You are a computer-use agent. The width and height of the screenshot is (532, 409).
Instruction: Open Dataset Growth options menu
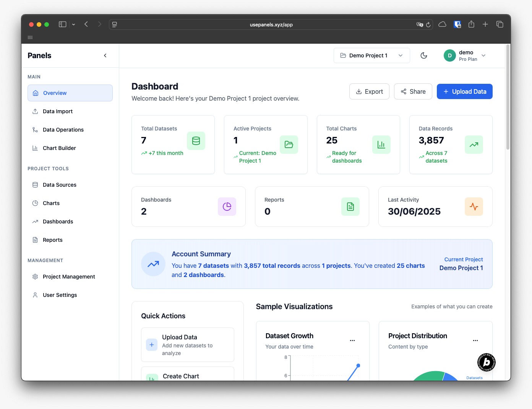[352, 340]
